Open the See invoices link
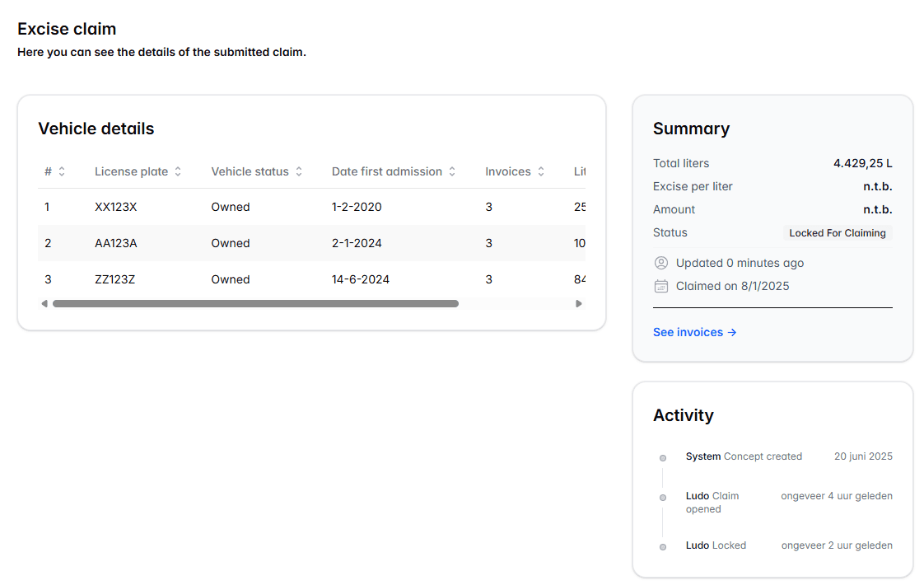This screenshot has height=585, width=924. 694,332
